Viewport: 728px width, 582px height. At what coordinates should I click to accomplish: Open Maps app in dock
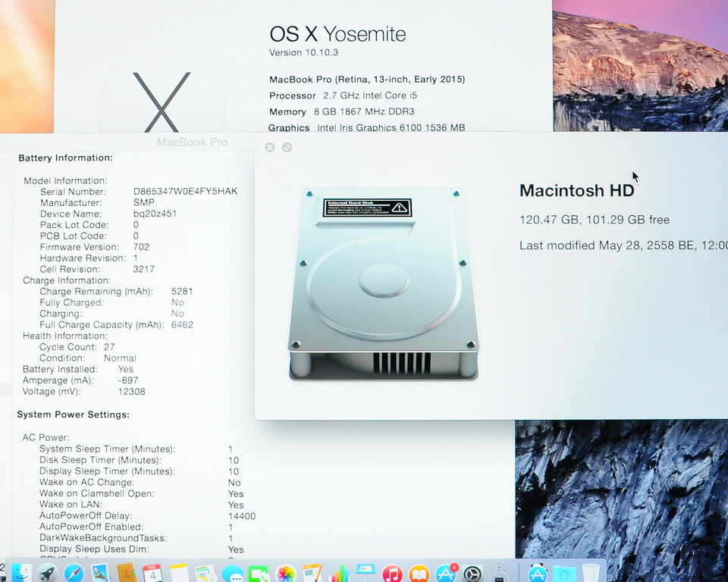(x=206, y=573)
